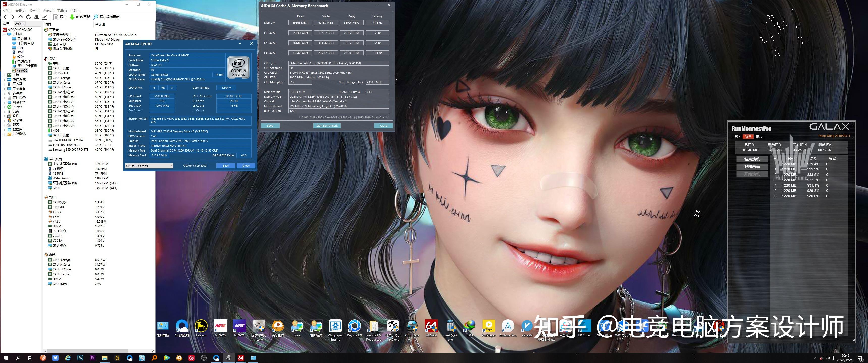This screenshot has width=868, height=363.
Task: Expand the 操作系统 tree node
Action: [x=4, y=79]
